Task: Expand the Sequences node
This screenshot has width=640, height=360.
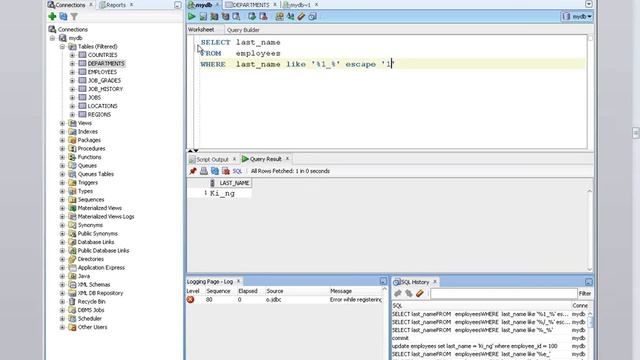Action: tap(62, 200)
